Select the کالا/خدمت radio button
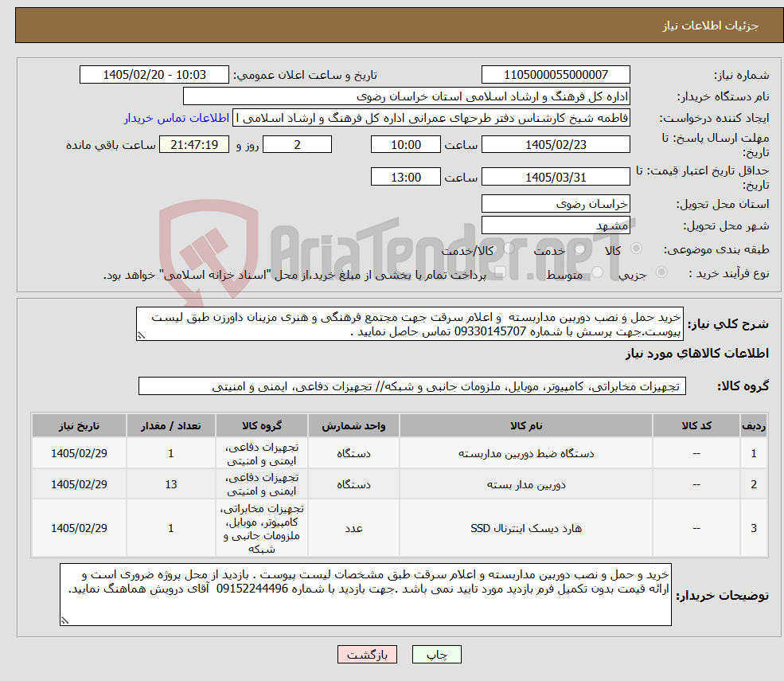 tap(509, 249)
